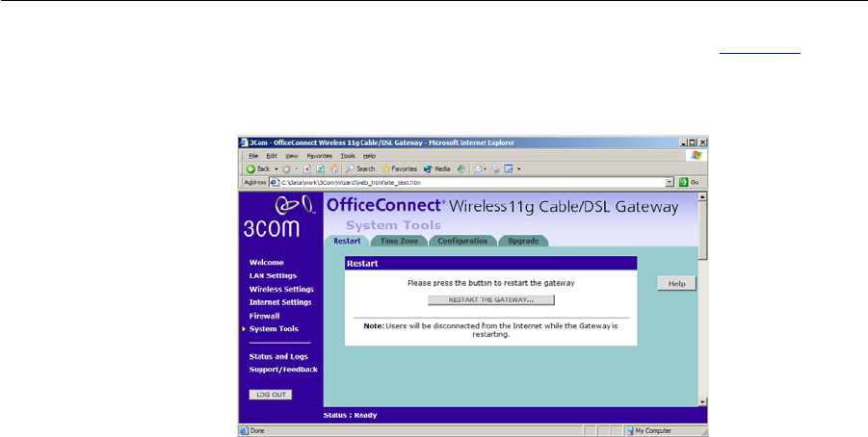Screen dimensions: 868x437
Task: Open Wireless Settings in the sidebar
Action: click(x=281, y=289)
